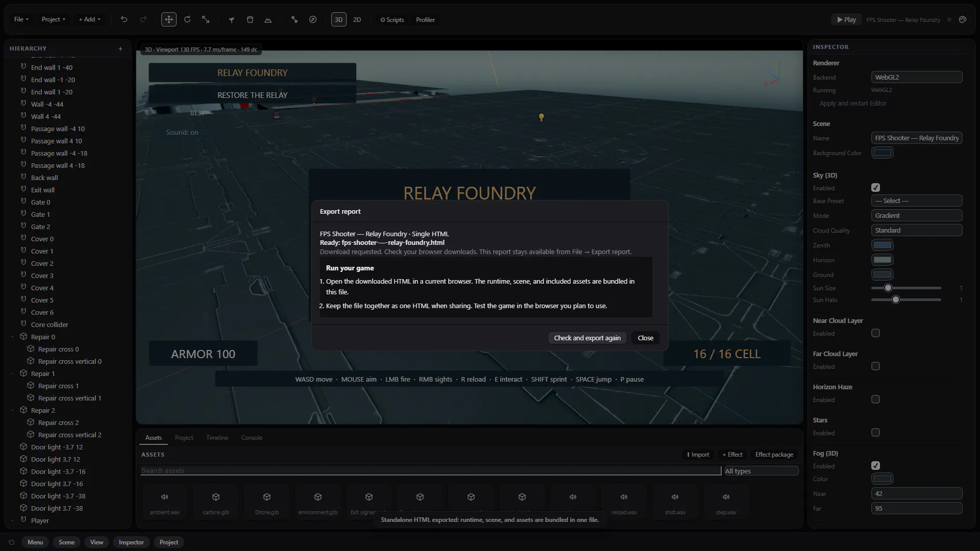Open the theme palette icon
Image resolution: width=980 pixels, height=551 pixels.
(x=963, y=19)
